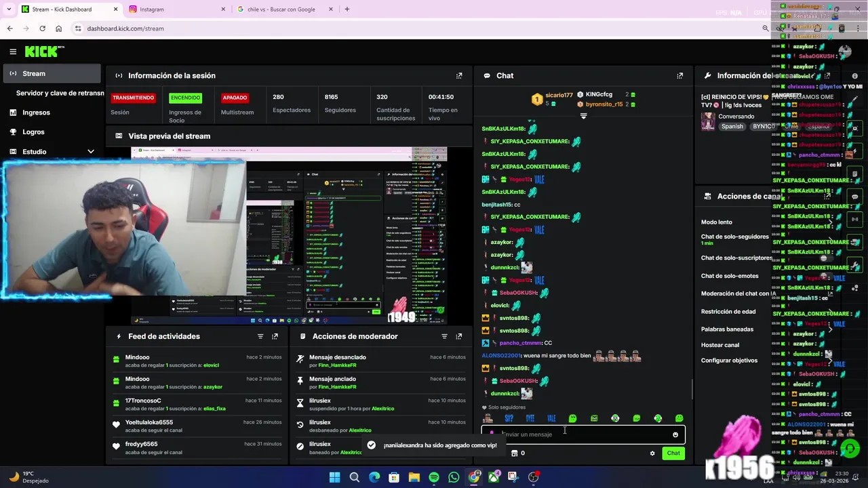Image resolution: width=868 pixels, height=488 pixels.
Task: Open a new browser tab
Action: tap(347, 9)
